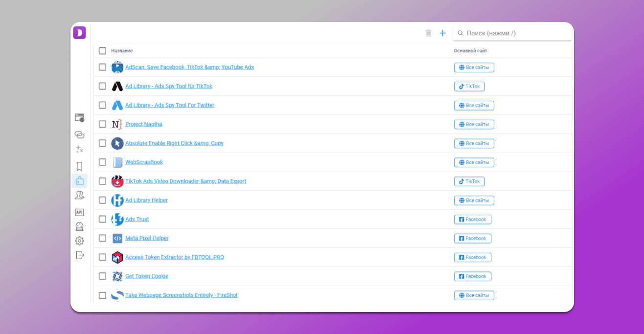Click Все сайты tag in WebScrapBook row
The width and height of the screenshot is (644, 334).
click(474, 162)
